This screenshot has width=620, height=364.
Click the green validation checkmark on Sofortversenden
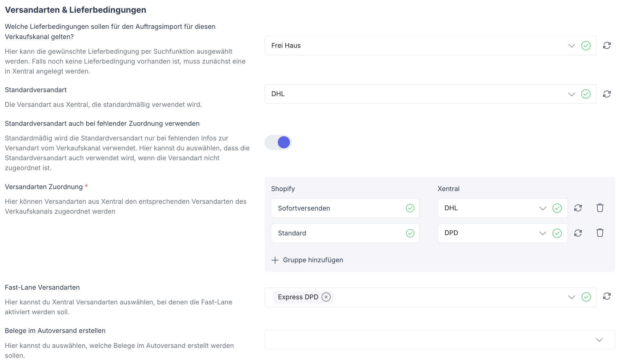(409, 208)
